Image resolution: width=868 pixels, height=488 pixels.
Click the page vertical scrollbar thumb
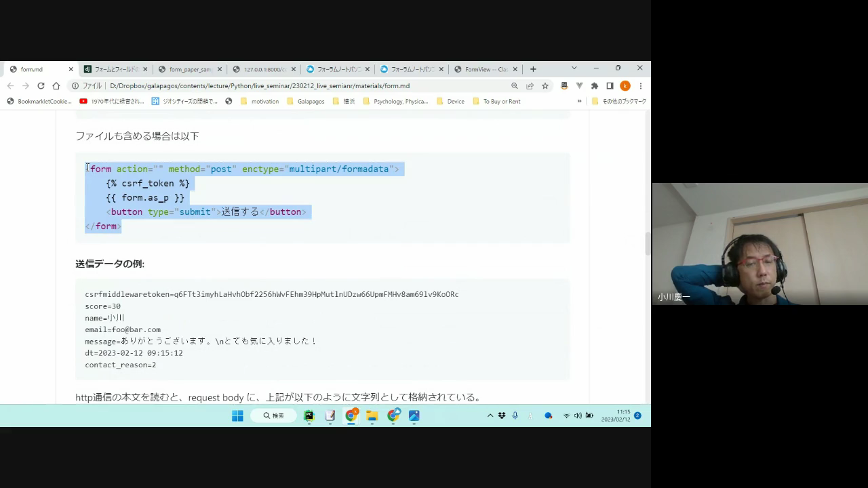648,244
